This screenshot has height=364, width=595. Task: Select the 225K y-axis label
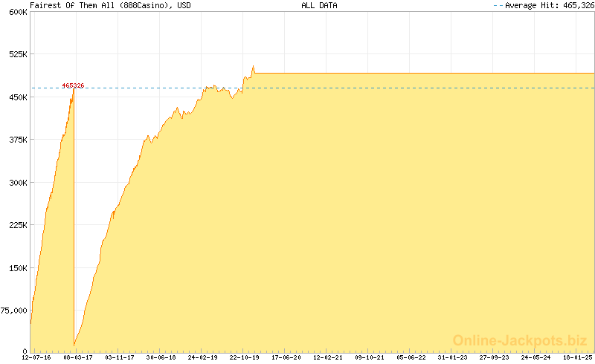pyautogui.click(x=16, y=225)
